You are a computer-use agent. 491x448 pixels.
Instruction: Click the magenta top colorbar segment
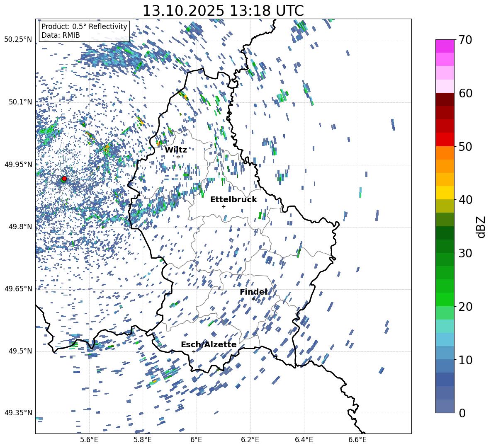click(x=445, y=46)
